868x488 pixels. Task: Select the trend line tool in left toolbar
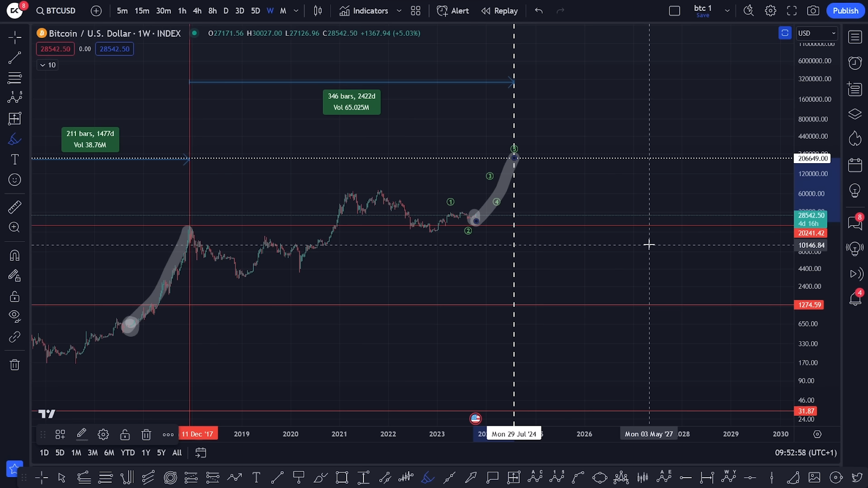(15, 58)
